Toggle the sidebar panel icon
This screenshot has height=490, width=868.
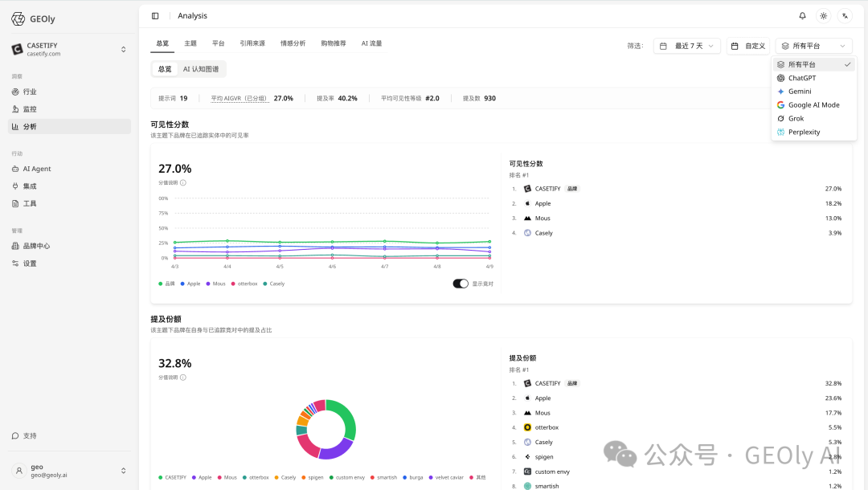[x=155, y=16]
